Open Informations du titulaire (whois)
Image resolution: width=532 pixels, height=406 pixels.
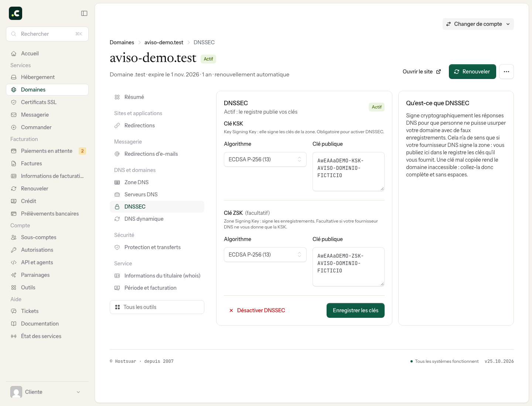pos(157,276)
